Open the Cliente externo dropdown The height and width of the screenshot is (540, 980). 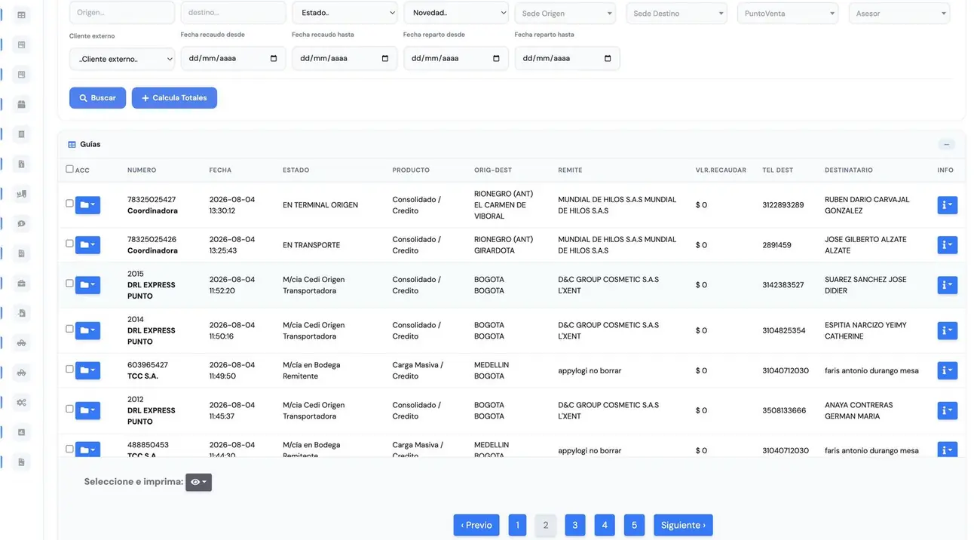(122, 59)
